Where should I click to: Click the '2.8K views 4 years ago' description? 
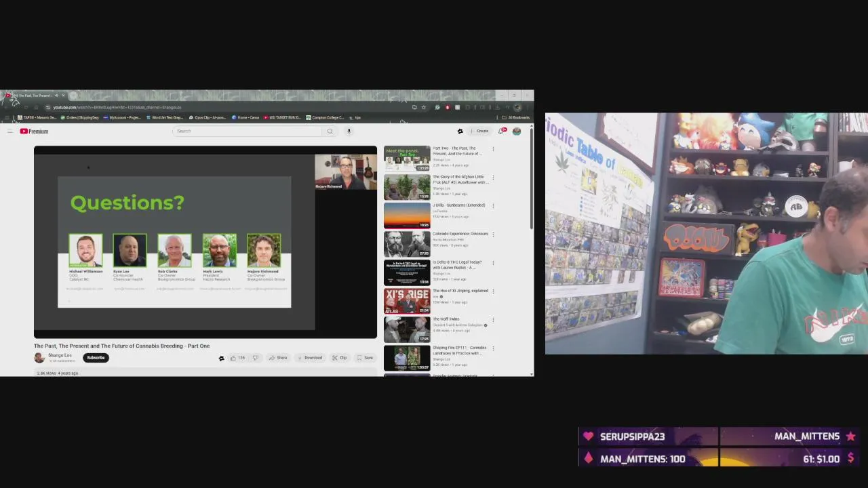58,373
